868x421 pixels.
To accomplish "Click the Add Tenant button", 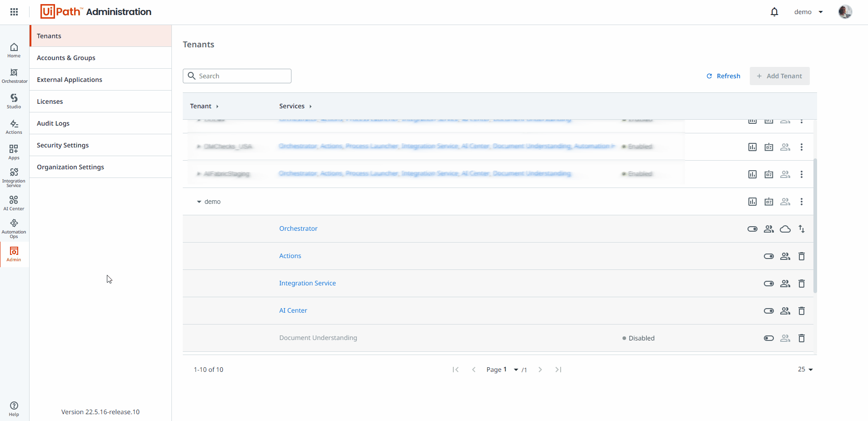I will pyautogui.click(x=779, y=76).
